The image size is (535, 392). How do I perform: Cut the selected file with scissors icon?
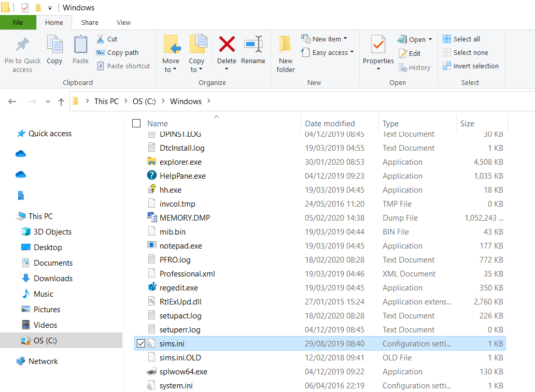point(101,39)
